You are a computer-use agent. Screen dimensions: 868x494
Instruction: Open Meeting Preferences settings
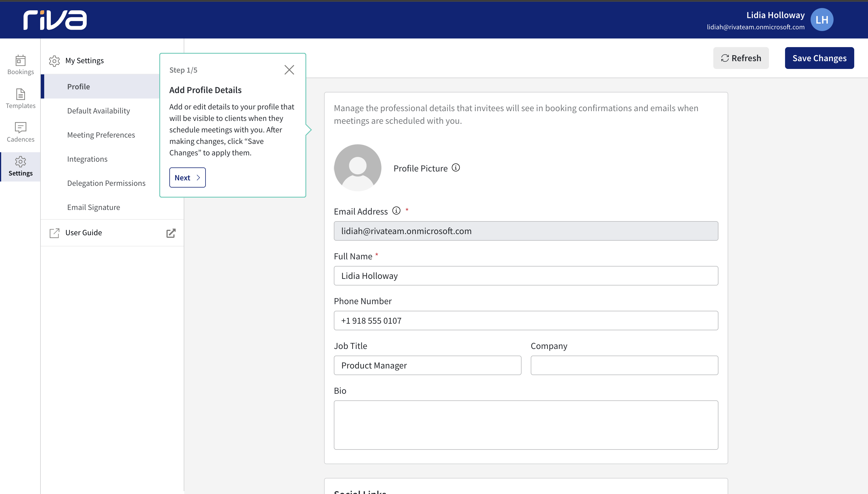pyautogui.click(x=101, y=135)
